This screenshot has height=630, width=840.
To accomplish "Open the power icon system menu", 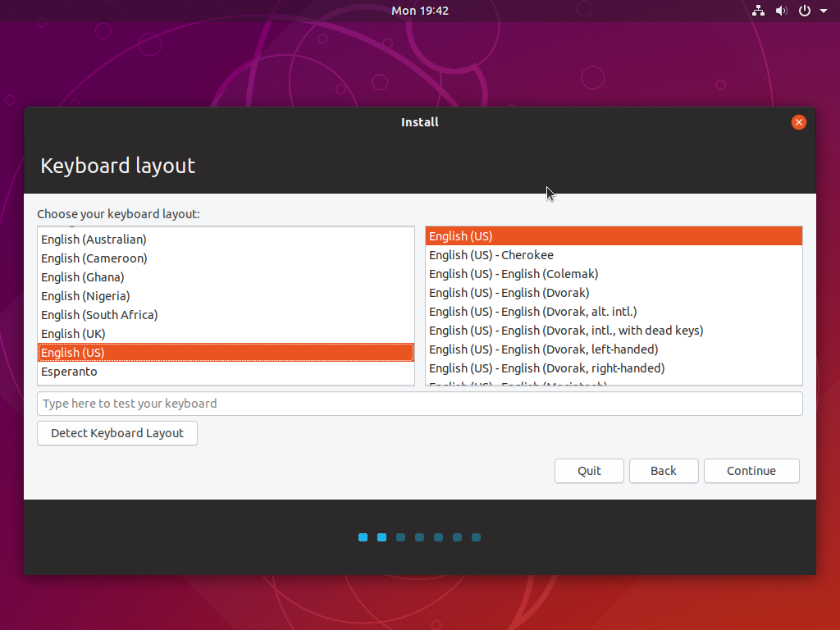I will pyautogui.click(x=805, y=11).
